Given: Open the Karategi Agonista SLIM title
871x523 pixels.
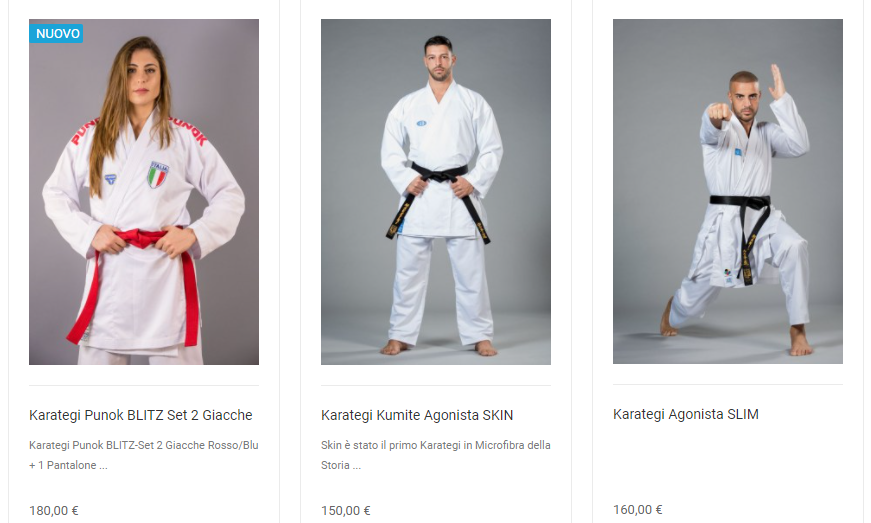Looking at the screenshot, I should (x=685, y=414).
